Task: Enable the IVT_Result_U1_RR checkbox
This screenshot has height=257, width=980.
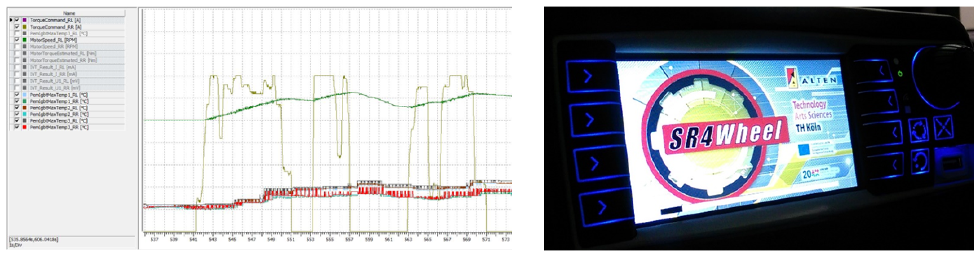Action: 17,87
